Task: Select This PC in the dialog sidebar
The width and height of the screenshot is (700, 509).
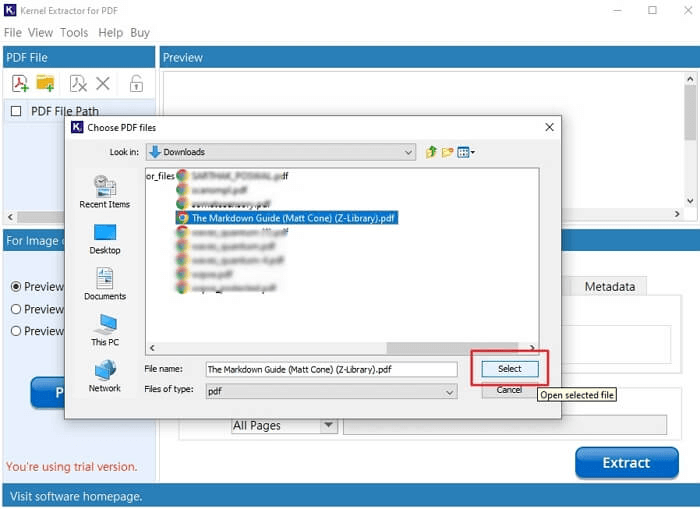Action: [105, 330]
